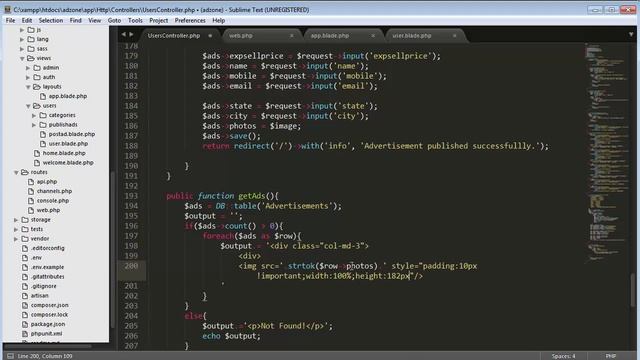Viewport: 640px width, 360px height.
Task: Close the app.blade.php tab
Action: tap(373, 36)
